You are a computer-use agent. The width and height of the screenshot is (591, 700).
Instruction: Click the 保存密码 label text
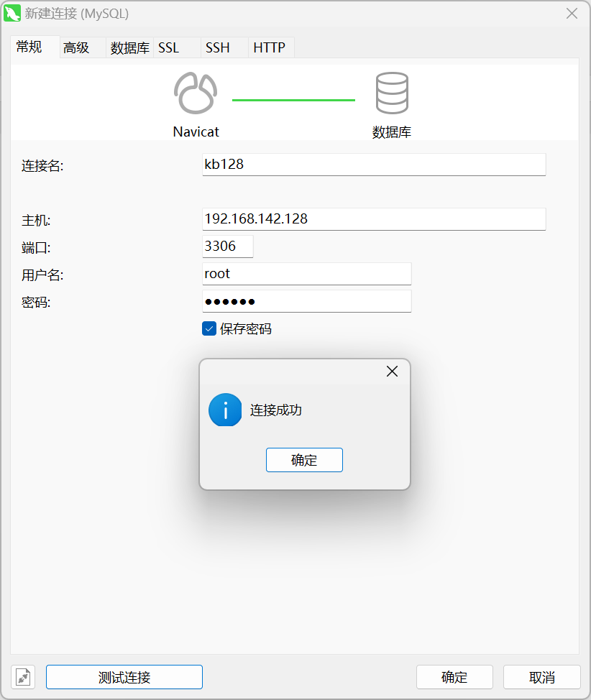[246, 329]
